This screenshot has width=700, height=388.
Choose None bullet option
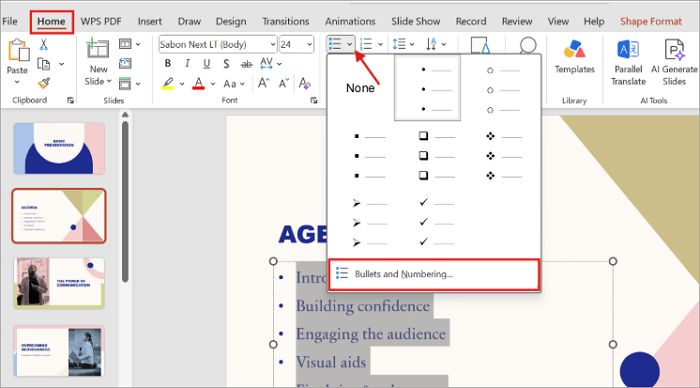(360, 88)
